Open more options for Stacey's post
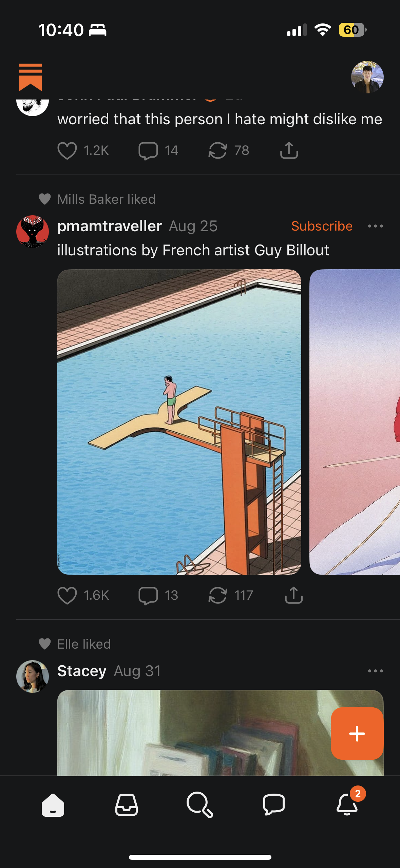The image size is (400, 868). click(375, 671)
